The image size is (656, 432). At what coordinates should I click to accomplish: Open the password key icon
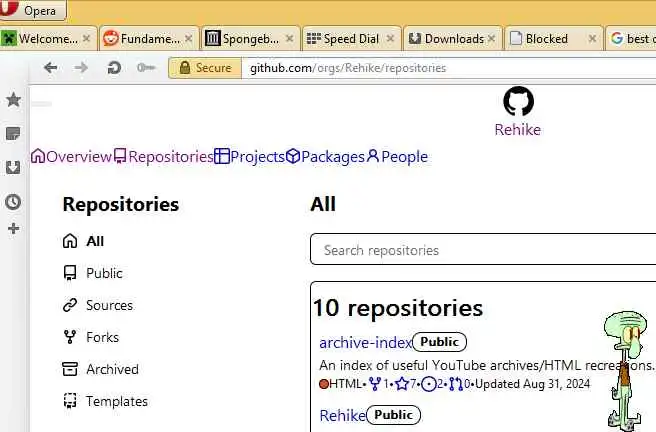(x=146, y=67)
